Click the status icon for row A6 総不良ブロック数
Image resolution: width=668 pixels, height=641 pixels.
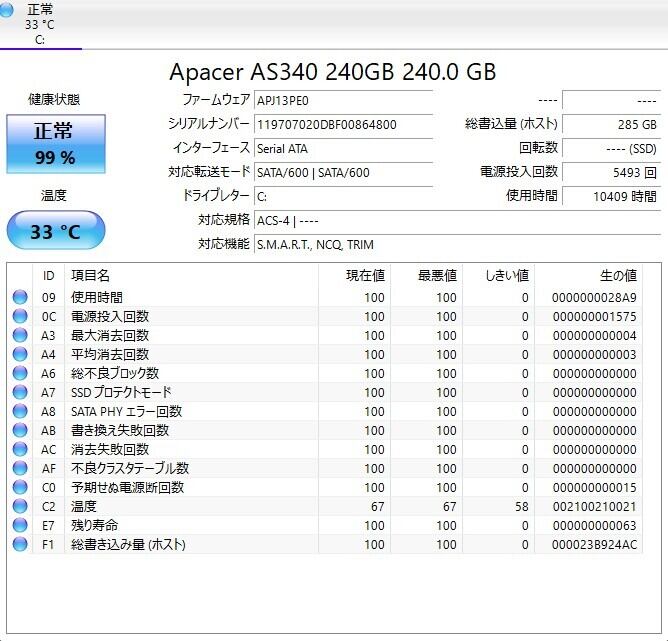coord(20,373)
